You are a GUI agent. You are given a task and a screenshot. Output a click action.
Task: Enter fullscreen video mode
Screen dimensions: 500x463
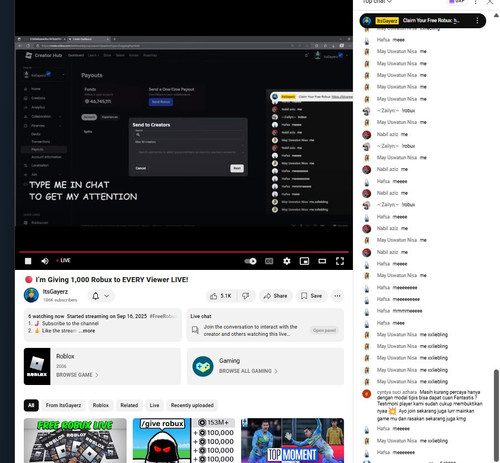[x=340, y=261]
